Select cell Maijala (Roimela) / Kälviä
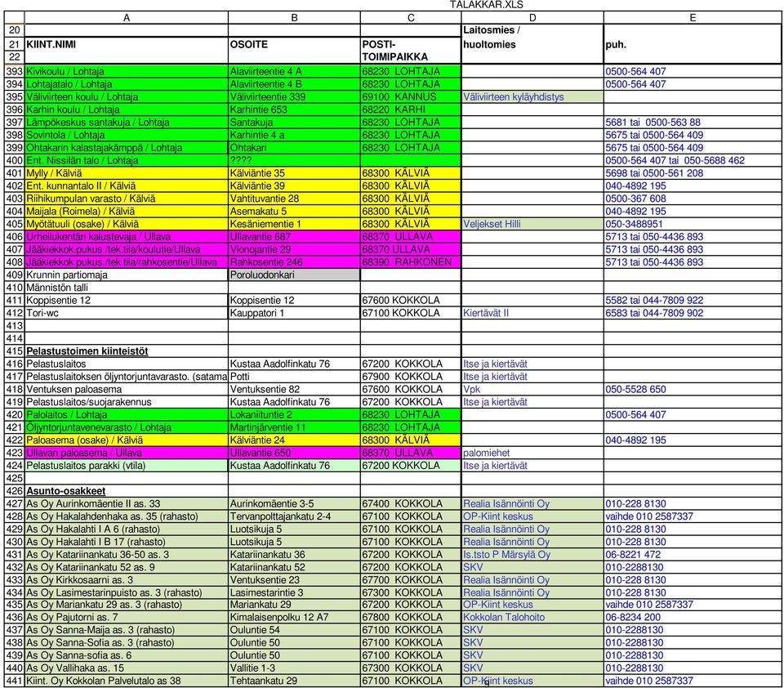The height and width of the screenshot is (688, 784). tap(127, 211)
